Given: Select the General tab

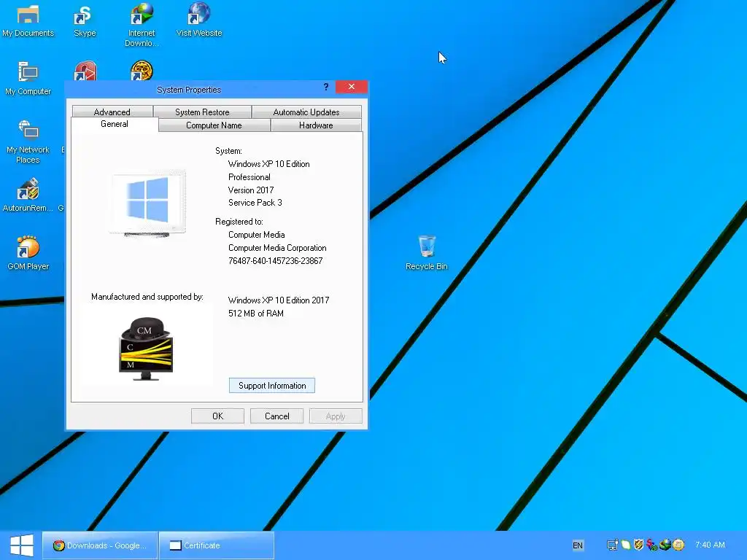Looking at the screenshot, I should [x=115, y=124].
